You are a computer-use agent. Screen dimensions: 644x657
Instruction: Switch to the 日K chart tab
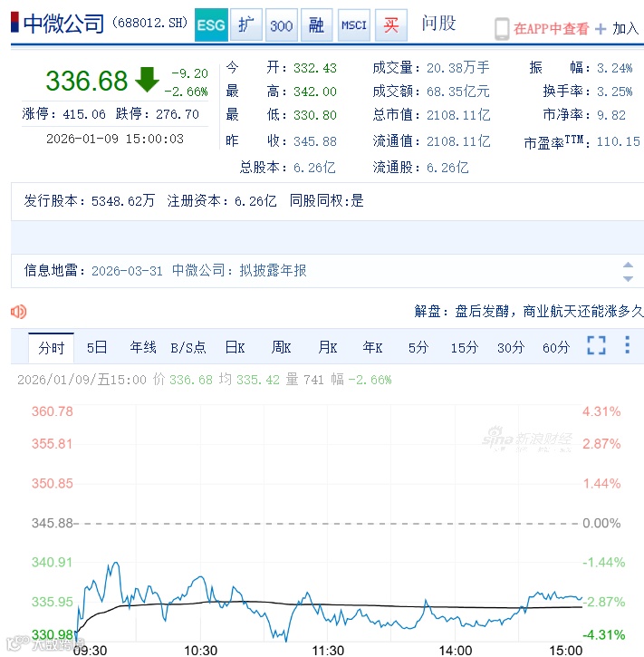click(x=235, y=347)
